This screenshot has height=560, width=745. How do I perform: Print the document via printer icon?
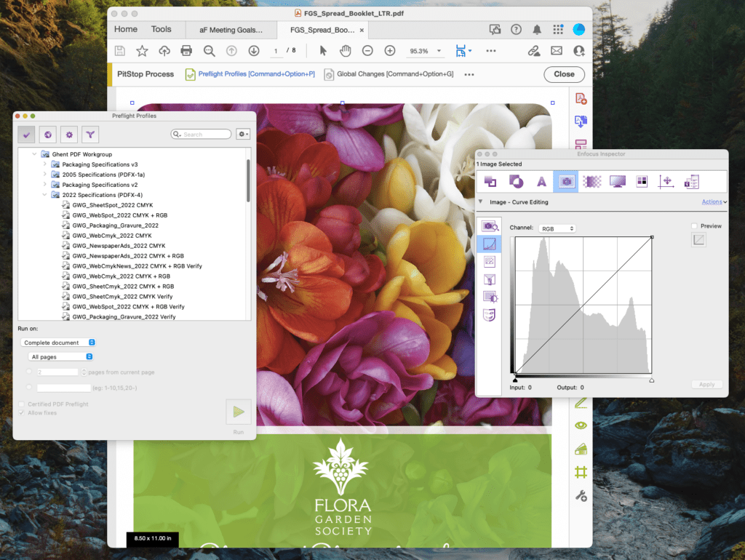point(186,51)
